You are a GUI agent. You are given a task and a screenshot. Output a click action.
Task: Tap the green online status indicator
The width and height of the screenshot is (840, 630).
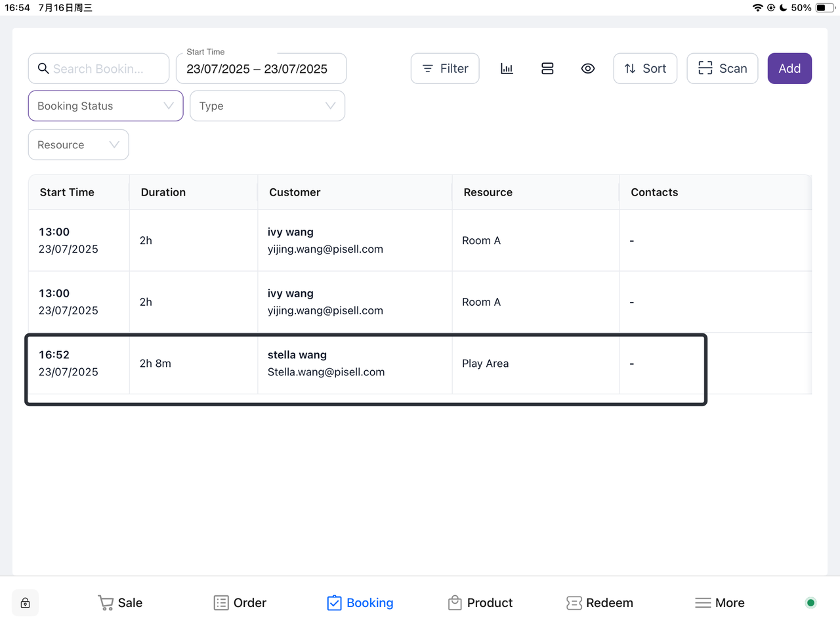810,603
